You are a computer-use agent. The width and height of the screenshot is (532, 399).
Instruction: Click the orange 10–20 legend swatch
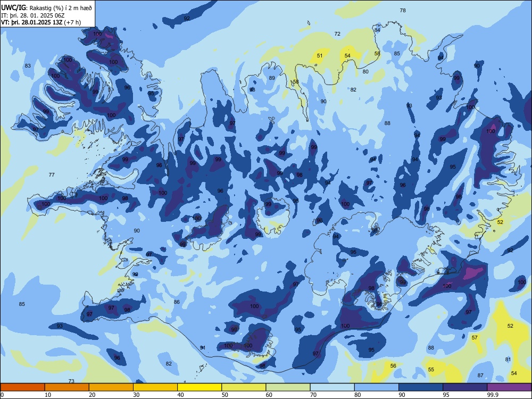pyautogui.click(x=67, y=387)
